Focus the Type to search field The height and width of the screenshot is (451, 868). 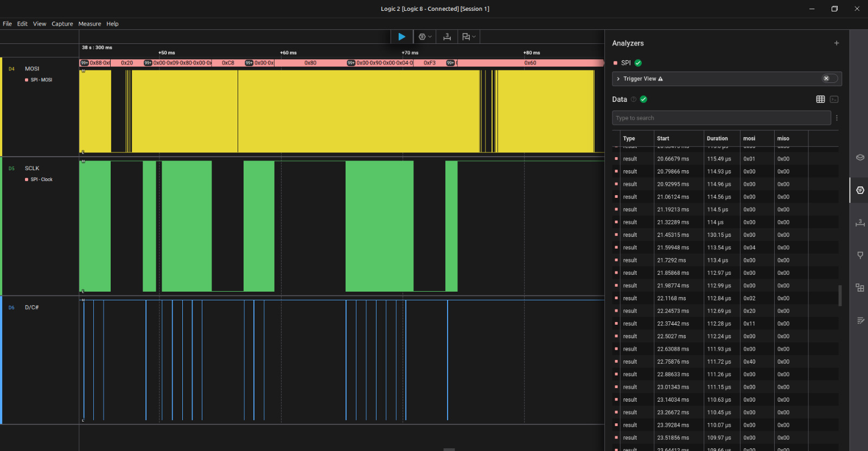pos(722,118)
